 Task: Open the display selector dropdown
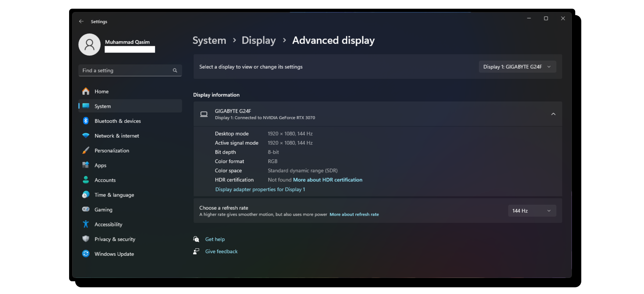(x=517, y=67)
